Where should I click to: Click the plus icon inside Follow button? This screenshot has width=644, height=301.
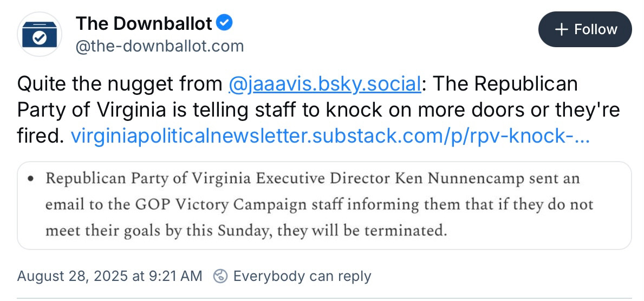click(x=561, y=29)
